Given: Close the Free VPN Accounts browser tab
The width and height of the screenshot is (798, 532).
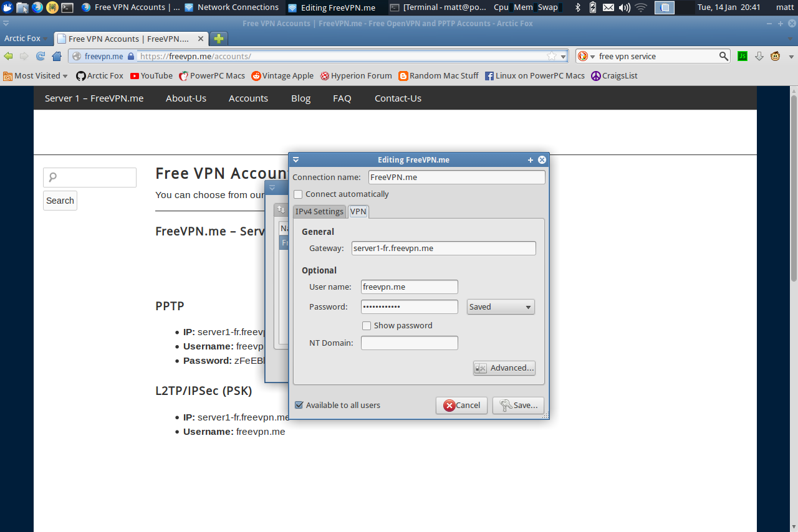Looking at the screenshot, I should [x=201, y=39].
